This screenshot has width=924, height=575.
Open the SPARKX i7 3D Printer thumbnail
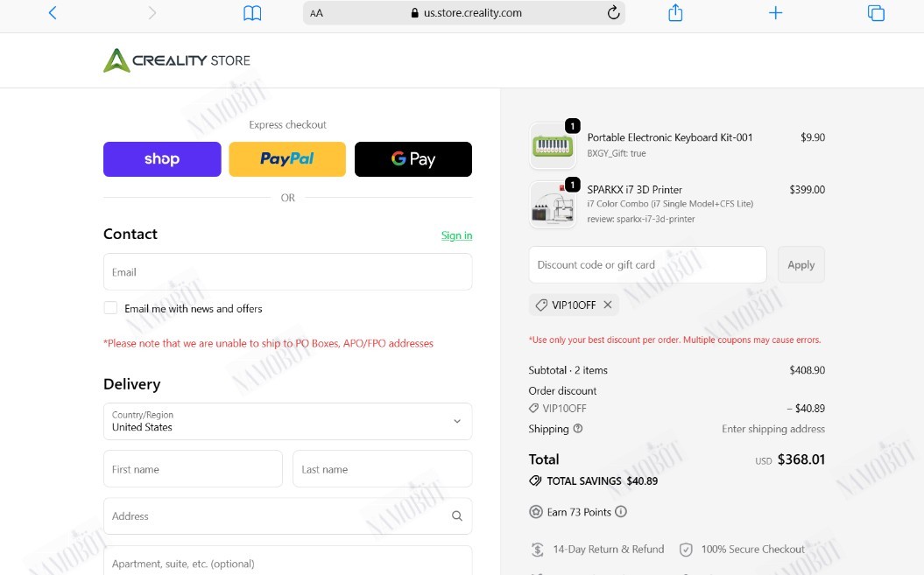click(x=553, y=204)
